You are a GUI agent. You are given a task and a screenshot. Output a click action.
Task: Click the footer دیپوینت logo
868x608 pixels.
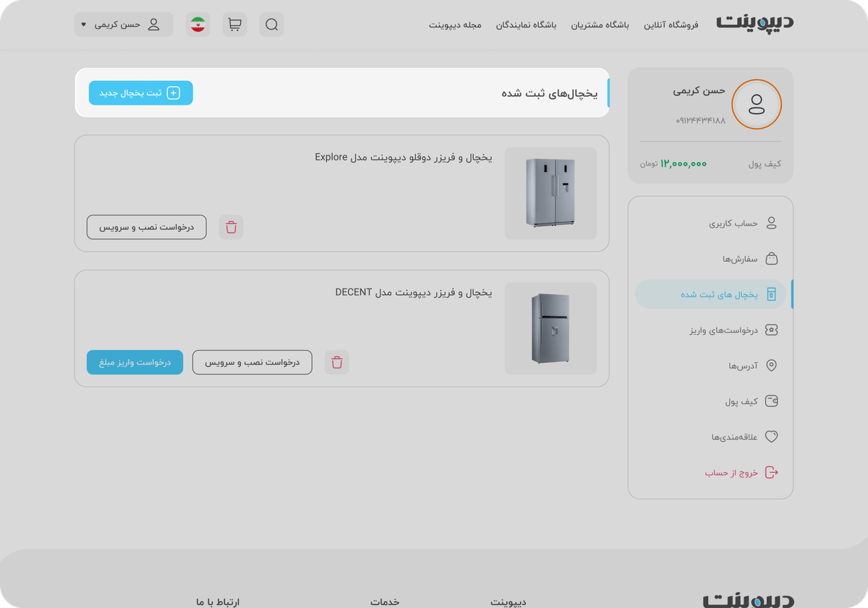point(748,601)
